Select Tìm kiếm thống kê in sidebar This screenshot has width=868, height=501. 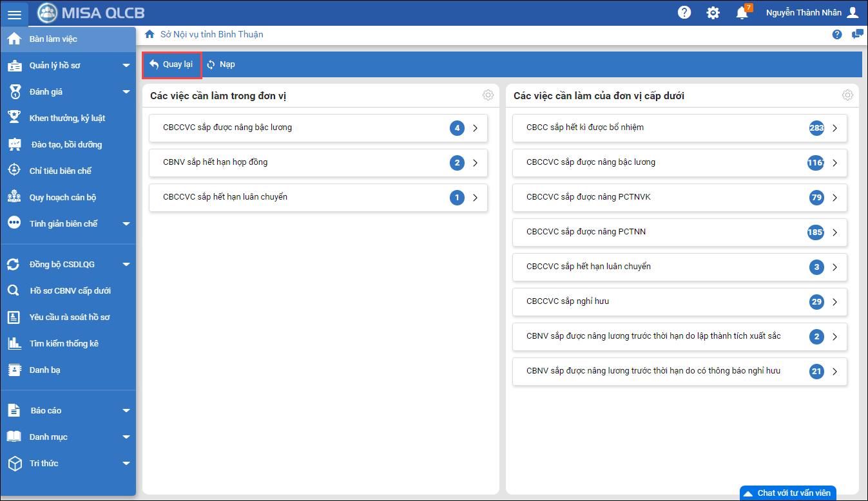tap(64, 344)
